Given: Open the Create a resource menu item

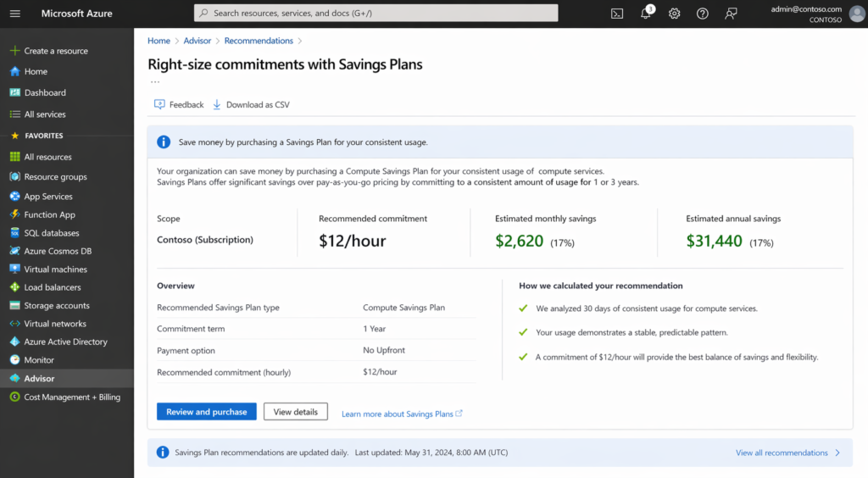Looking at the screenshot, I should pyautogui.click(x=56, y=50).
